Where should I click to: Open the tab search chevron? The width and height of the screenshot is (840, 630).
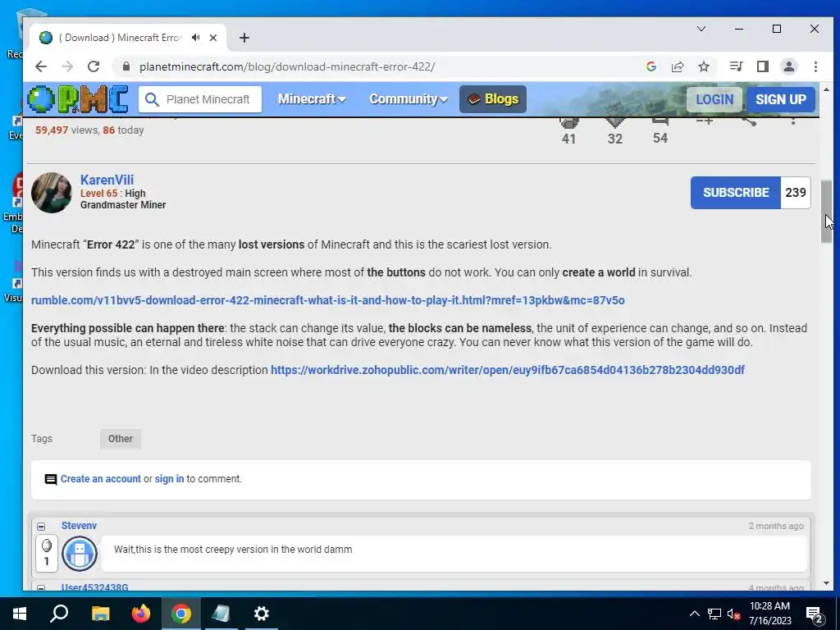pyautogui.click(x=701, y=29)
